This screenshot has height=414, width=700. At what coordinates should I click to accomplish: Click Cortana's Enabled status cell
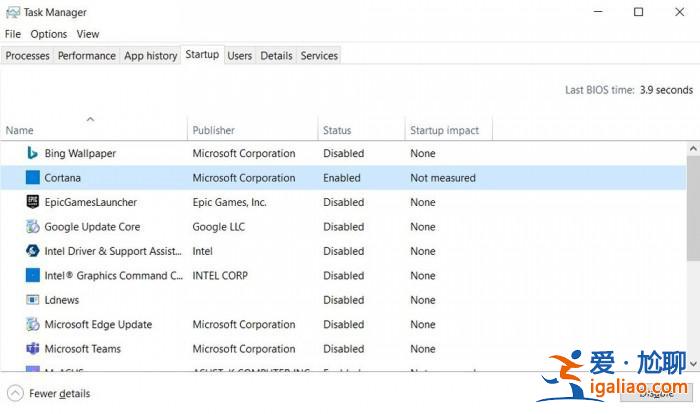click(342, 178)
